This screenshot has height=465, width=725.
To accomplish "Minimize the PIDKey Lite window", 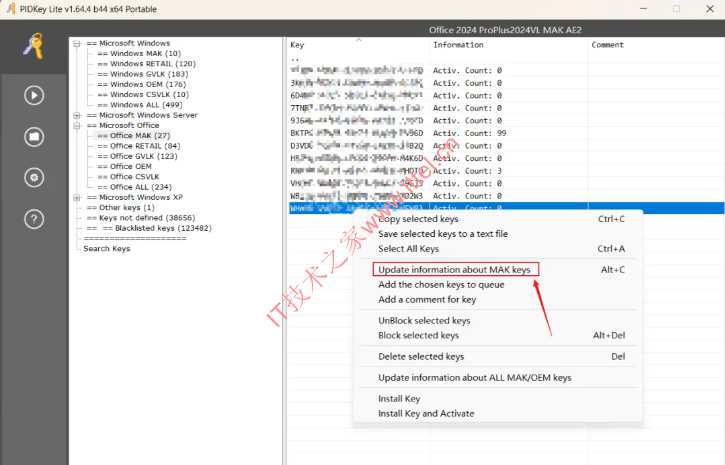I will click(643, 9).
